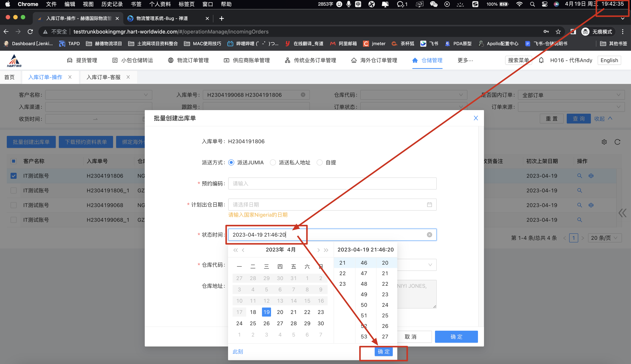Image resolution: width=631 pixels, height=364 pixels.
Task: Click the 下载预约资料表单 button
Action: [x=86, y=142]
